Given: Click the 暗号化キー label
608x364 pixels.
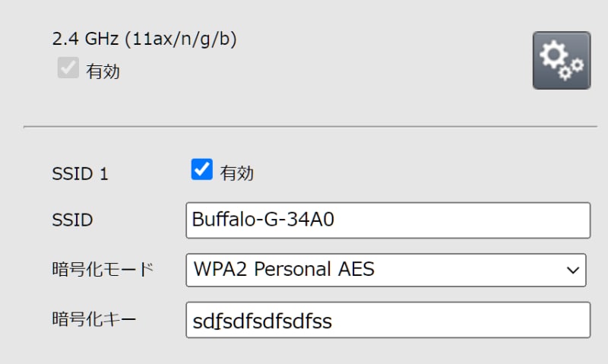Looking at the screenshot, I should click(x=91, y=320).
